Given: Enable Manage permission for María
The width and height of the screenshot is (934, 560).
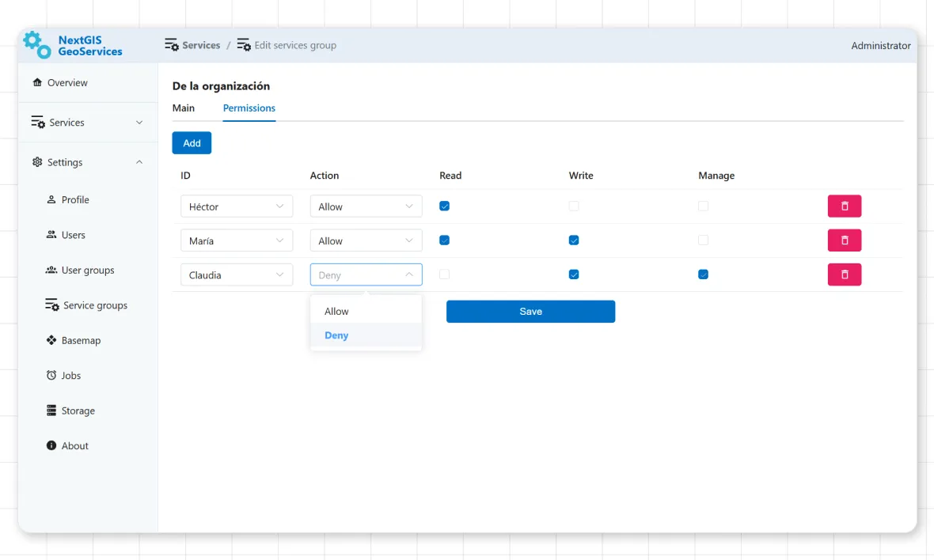Looking at the screenshot, I should click(x=703, y=240).
